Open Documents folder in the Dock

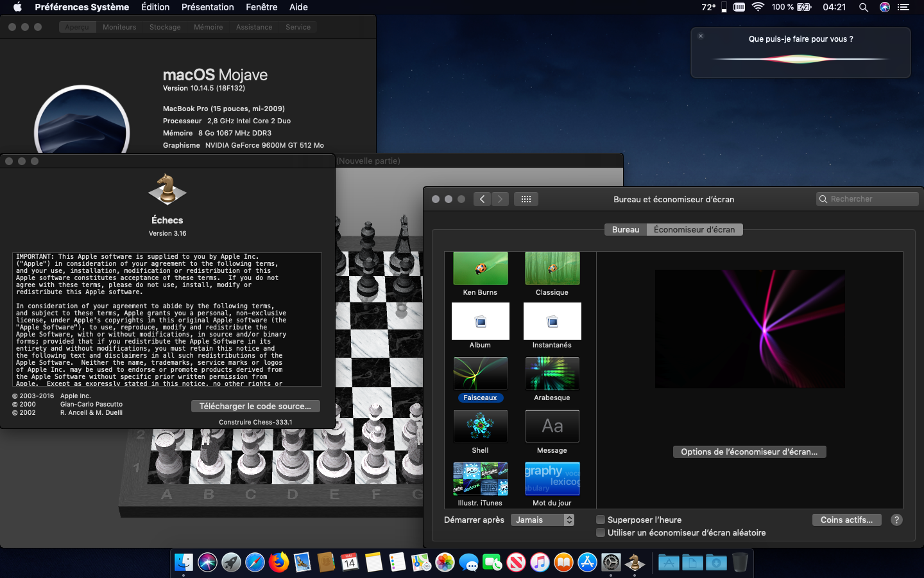click(692, 563)
